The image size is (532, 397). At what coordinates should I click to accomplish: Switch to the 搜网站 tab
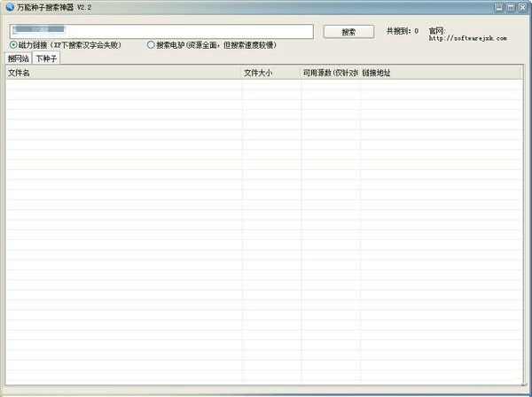pyautogui.click(x=18, y=58)
